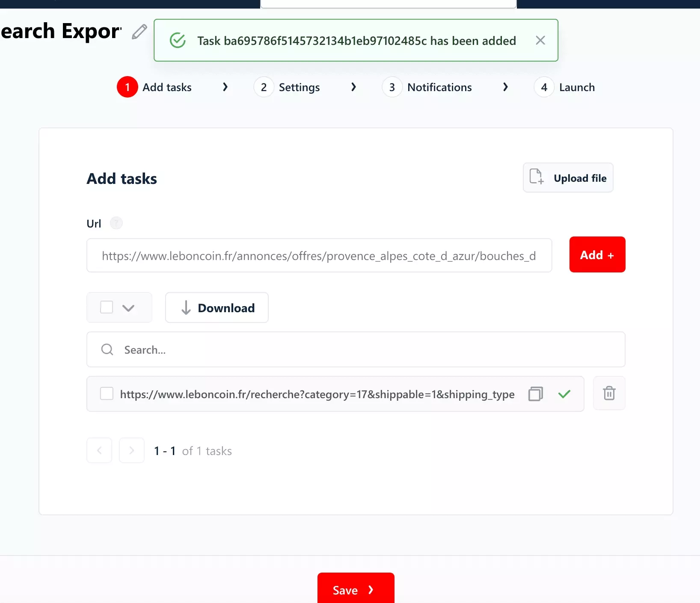Delete the task with trash icon
This screenshot has height=603, width=700.
pos(609,393)
